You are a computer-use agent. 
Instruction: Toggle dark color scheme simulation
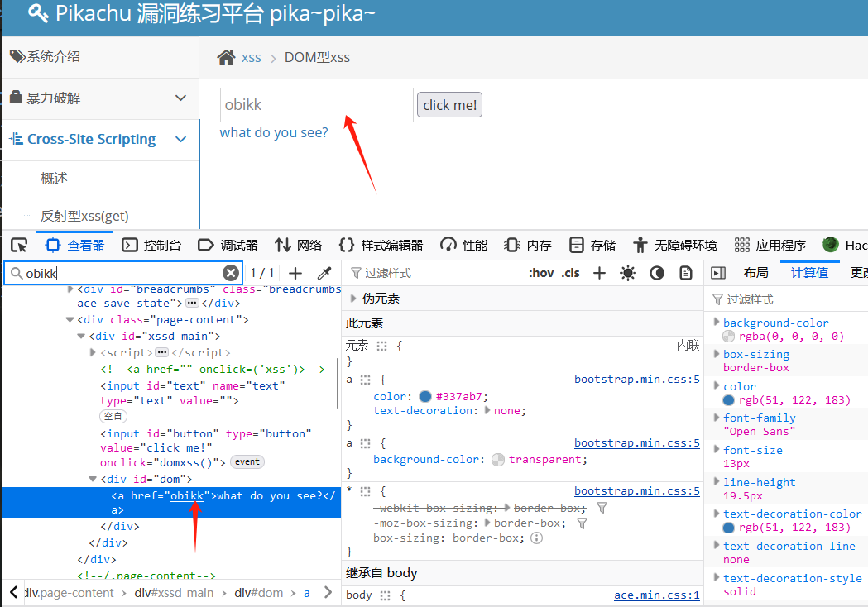pos(656,273)
